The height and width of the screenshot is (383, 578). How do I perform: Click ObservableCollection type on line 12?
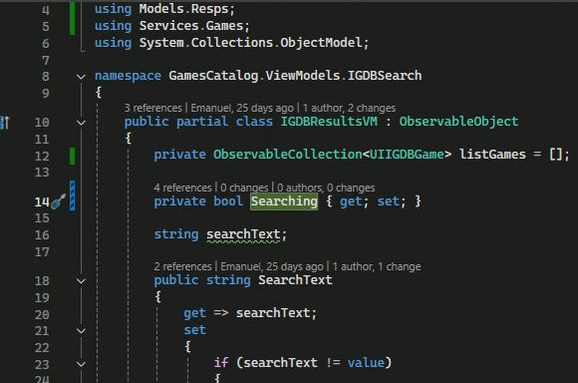(288, 154)
